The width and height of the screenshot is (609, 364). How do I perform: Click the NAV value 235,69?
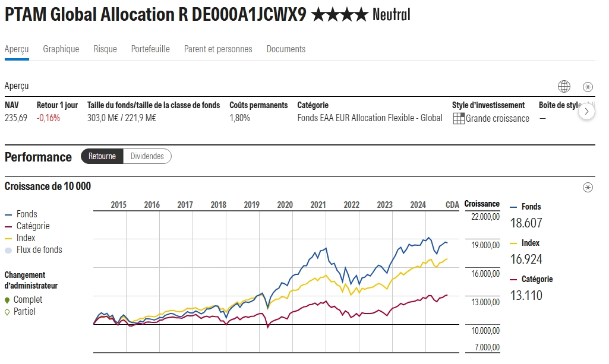click(x=16, y=118)
